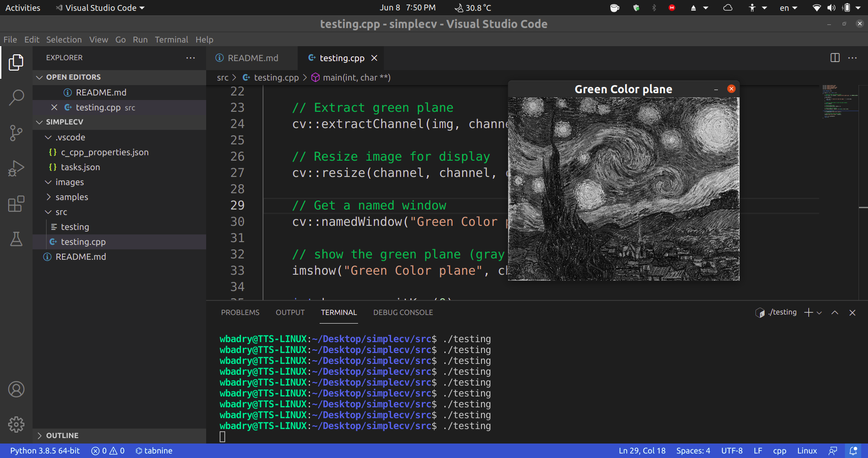The image size is (868, 458).
Task: Open the Manage gear icon
Action: [x=16, y=425]
